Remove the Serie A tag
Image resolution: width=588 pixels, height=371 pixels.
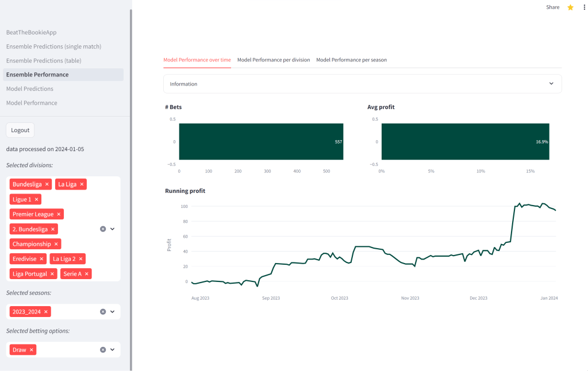click(87, 274)
